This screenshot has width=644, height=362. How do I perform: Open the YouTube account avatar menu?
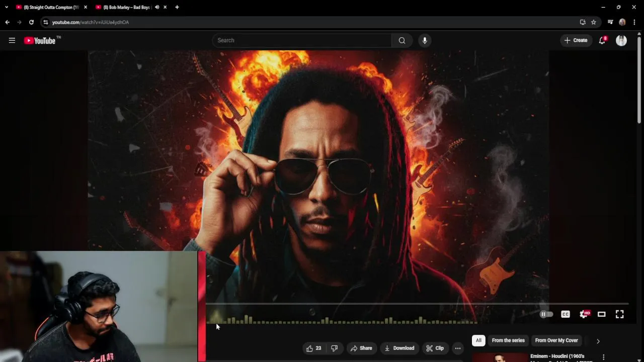point(621,40)
